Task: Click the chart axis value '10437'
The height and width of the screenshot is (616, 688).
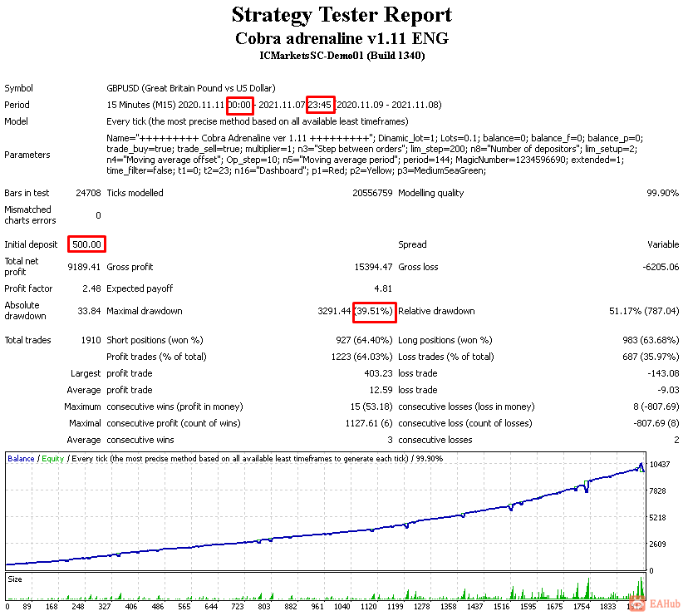Action: [x=660, y=465]
